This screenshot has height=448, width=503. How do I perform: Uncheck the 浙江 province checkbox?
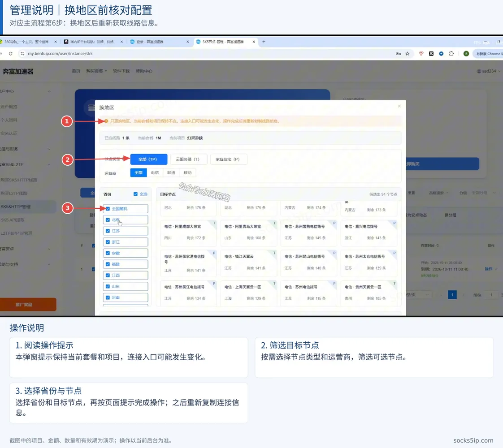(108, 242)
